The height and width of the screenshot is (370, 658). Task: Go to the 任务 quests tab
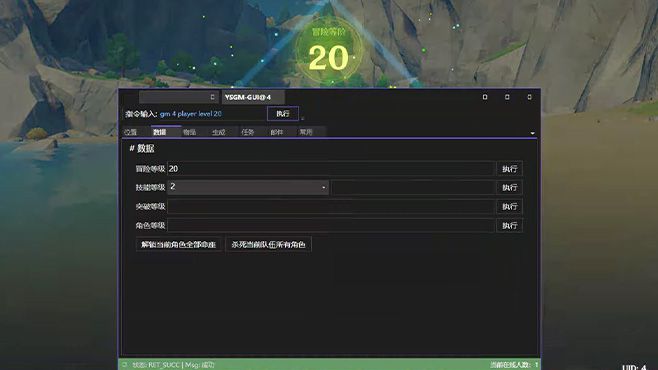(248, 132)
